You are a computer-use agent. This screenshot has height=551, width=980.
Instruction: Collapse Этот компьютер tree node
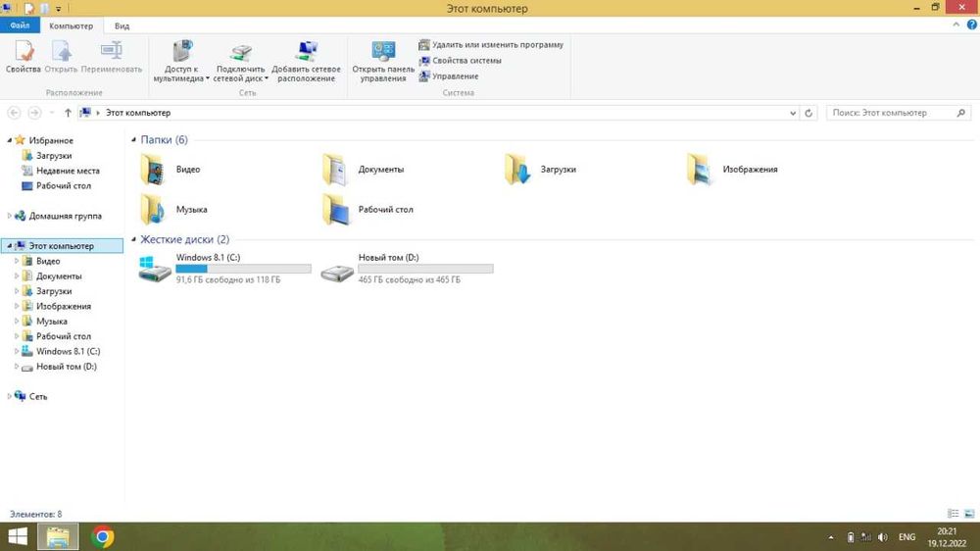tap(10, 246)
